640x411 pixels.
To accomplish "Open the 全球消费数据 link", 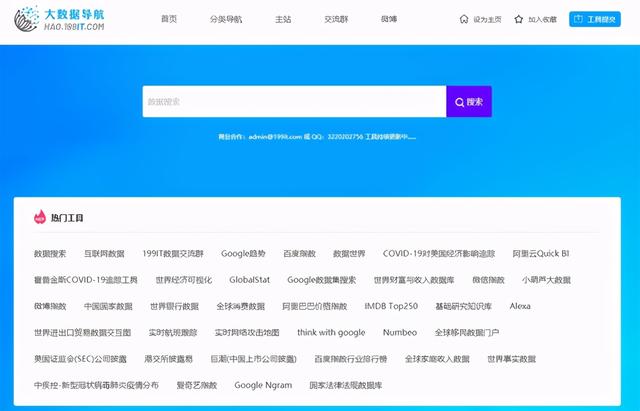I will [x=240, y=306].
